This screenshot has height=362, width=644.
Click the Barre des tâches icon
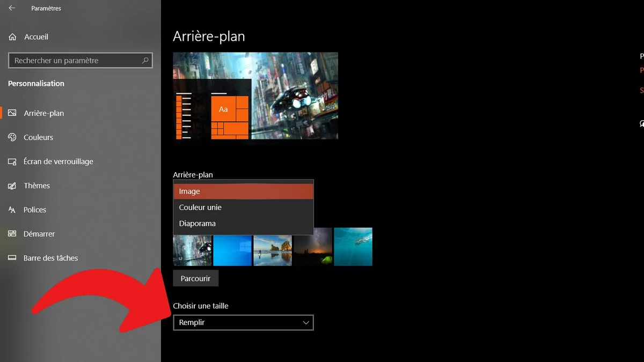[x=12, y=258]
